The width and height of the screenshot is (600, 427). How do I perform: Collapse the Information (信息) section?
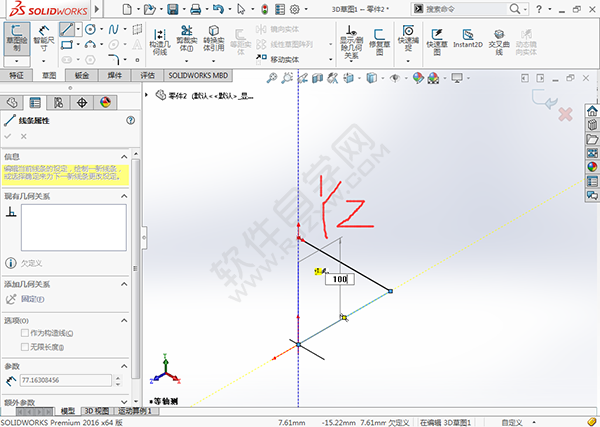124,156
